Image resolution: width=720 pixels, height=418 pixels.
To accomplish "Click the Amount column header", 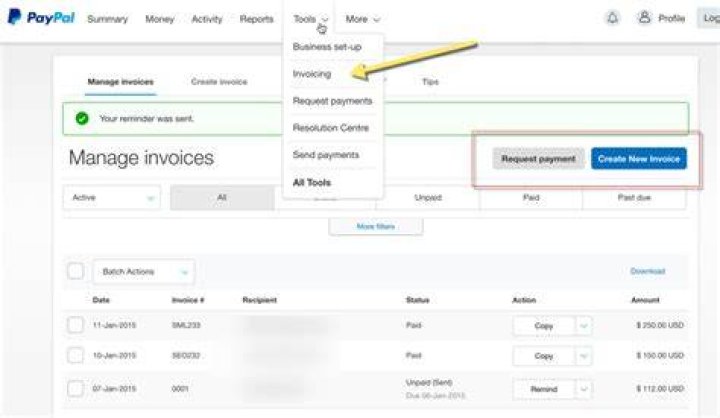I will (645, 300).
